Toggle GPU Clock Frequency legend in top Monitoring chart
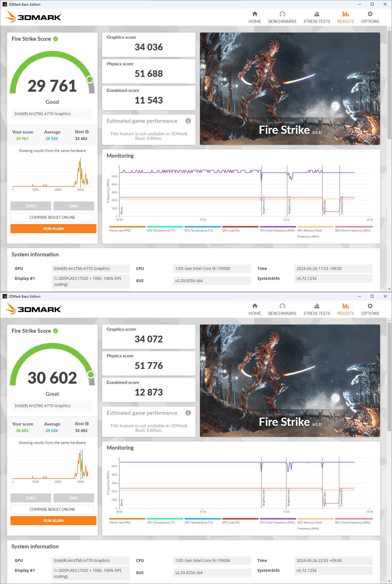Screen dimensions: 392x584 [x=354, y=229]
